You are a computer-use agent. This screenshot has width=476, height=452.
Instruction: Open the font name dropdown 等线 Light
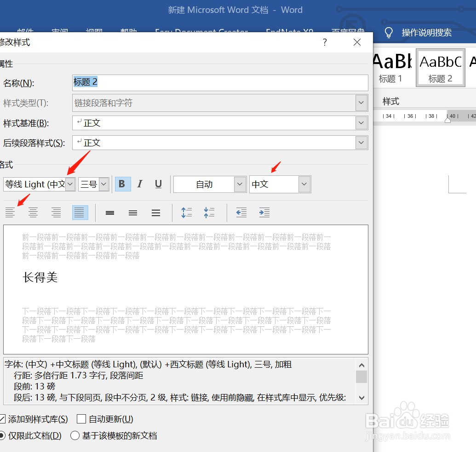click(70, 184)
